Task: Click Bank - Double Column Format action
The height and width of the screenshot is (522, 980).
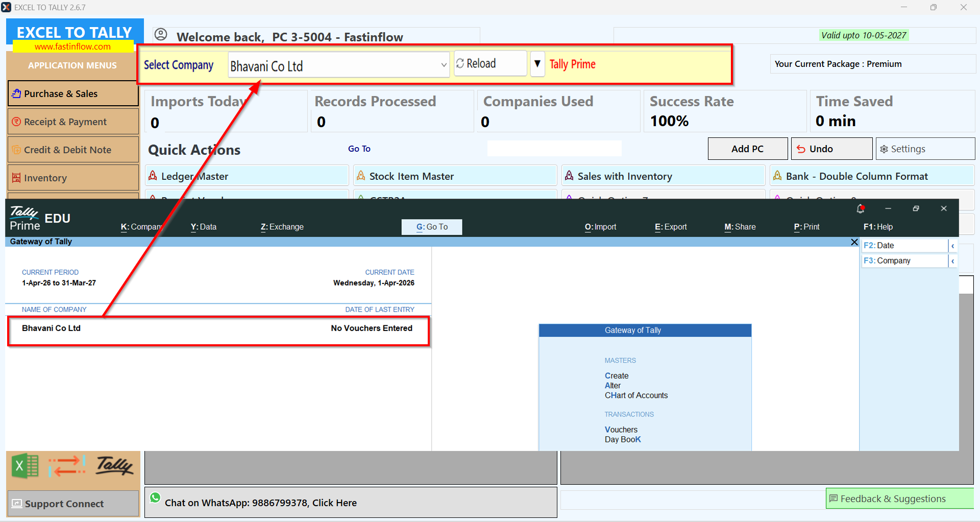Action: pos(872,176)
